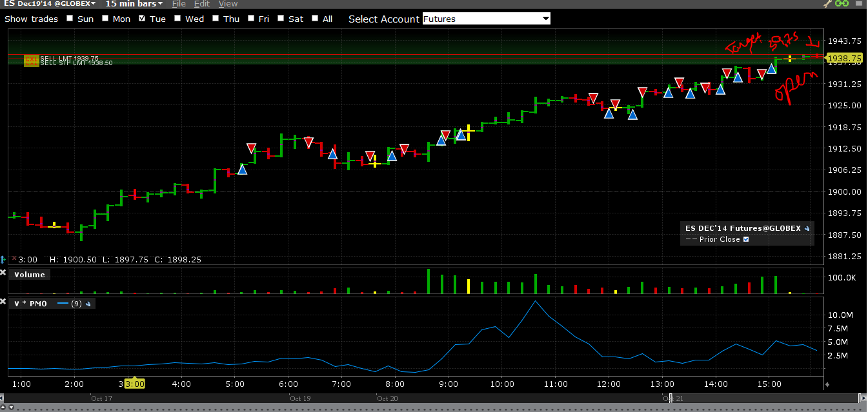Click the blue buy marker just after 5:00
Image resolution: width=868 pixels, height=412 pixels.
tap(243, 169)
